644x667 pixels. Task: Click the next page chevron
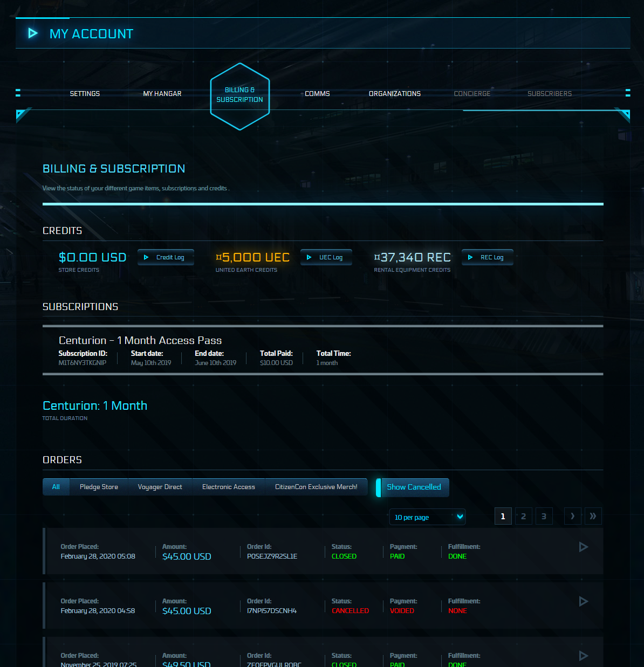(573, 517)
